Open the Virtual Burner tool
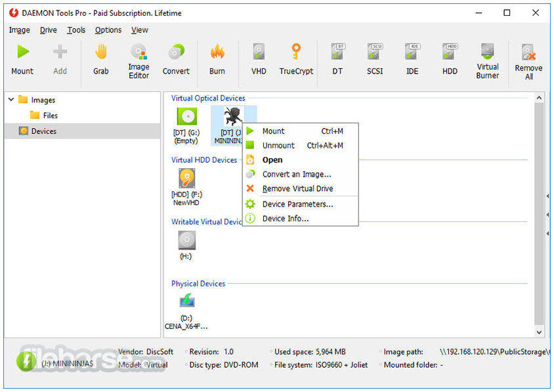The width and height of the screenshot is (554, 392). tap(488, 52)
